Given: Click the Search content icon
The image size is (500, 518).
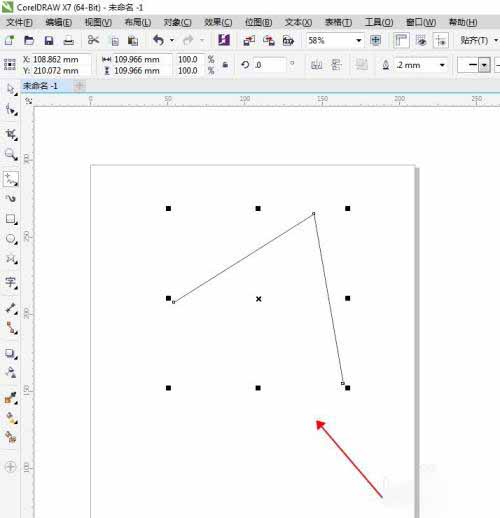Looking at the screenshot, I should pos(224,40).
